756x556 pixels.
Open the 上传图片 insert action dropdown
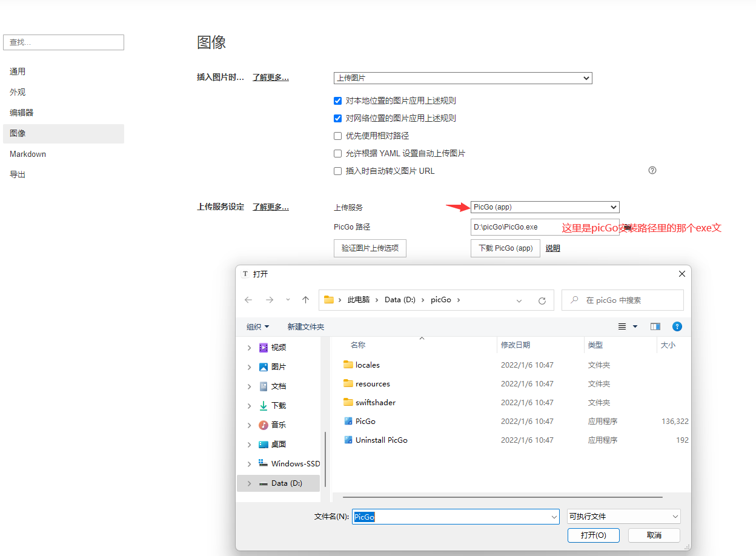tap(463, 78)
